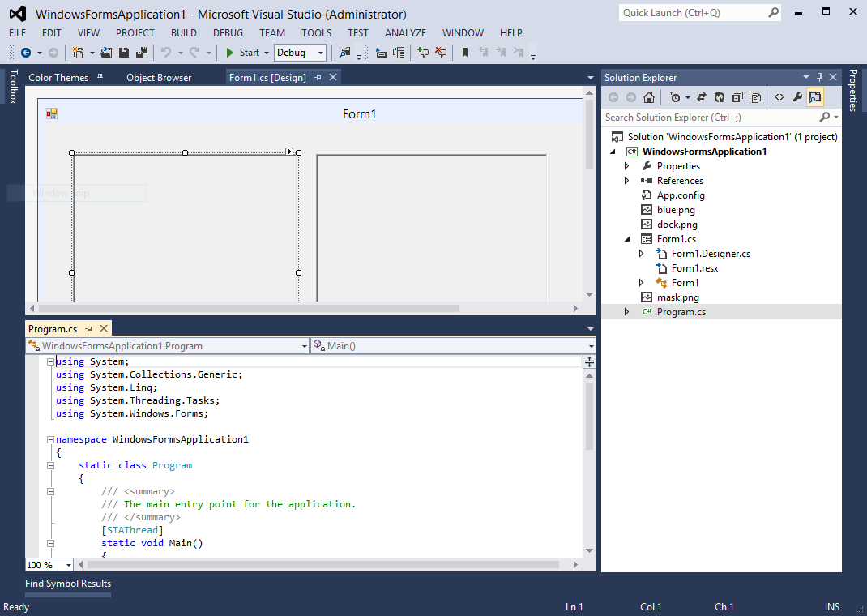This screenshot has width=867, height=616.
Task: Click the Preview Selected Items icon
Action: click(x=816, y=97)
